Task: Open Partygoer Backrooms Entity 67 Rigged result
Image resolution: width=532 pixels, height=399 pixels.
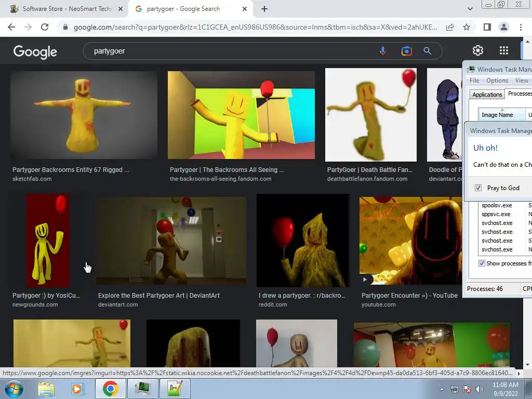Action: click(x=71, y=170)
